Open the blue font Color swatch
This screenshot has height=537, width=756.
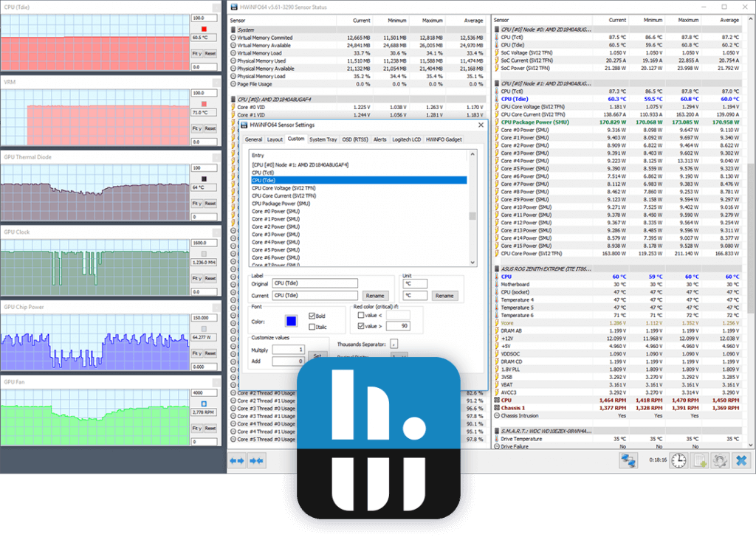pos(291,321)
